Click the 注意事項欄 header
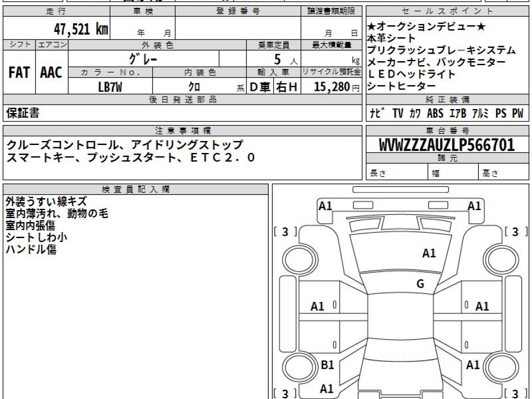 [x=182, y=130]
